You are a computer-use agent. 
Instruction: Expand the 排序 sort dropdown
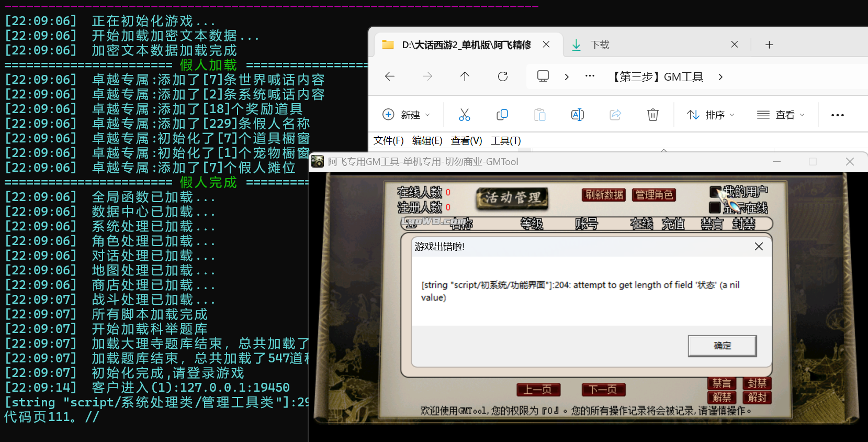pos(711,115)
